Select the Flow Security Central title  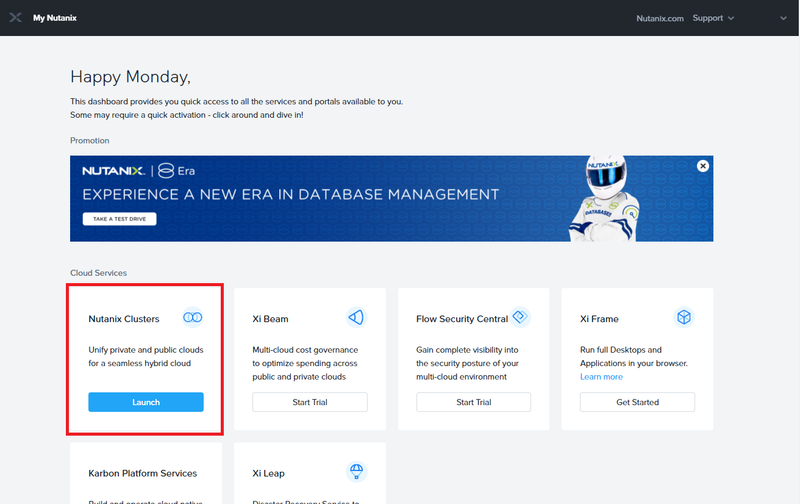(462, 319)
